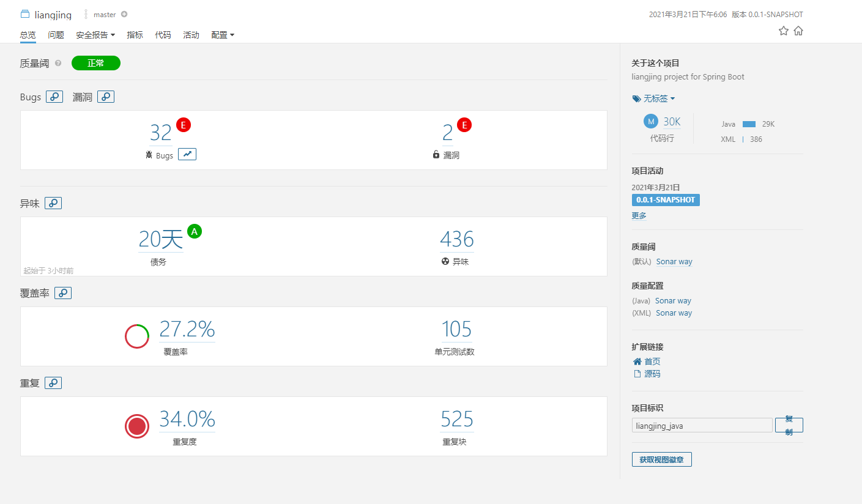The width and height of the screenshot is (862, 504).
Task: Click the 32 Bugs count
Action: click(x=161, y=133)
